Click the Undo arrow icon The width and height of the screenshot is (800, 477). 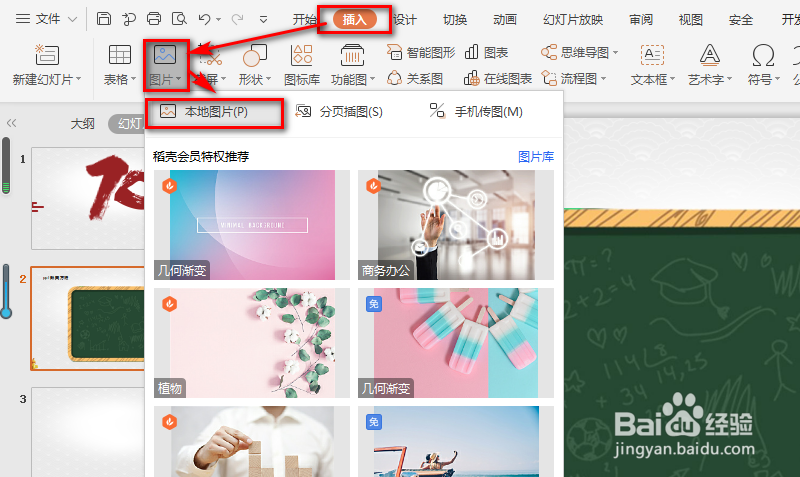(205, 19)
